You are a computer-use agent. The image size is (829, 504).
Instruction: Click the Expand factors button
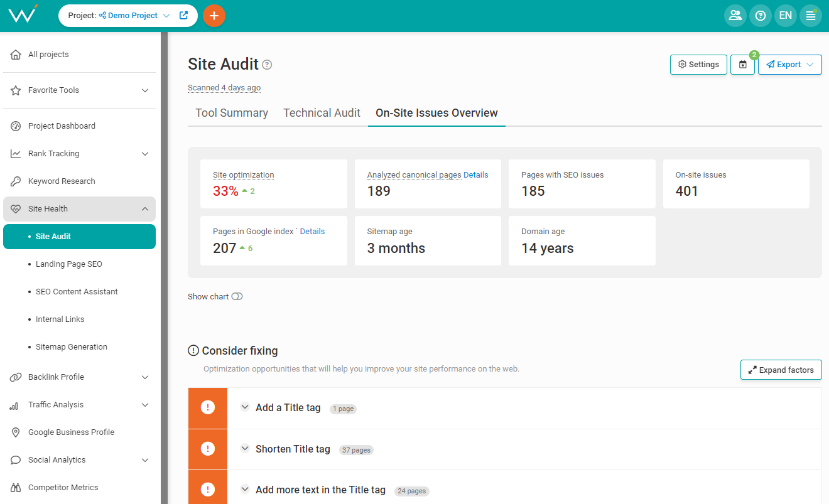(781, 370)
